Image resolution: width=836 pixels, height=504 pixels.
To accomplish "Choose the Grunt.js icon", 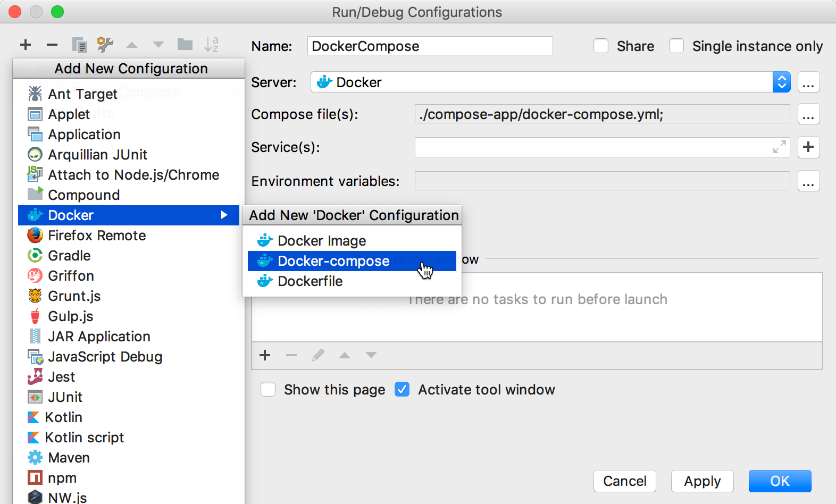I will [x=35, y=296].
